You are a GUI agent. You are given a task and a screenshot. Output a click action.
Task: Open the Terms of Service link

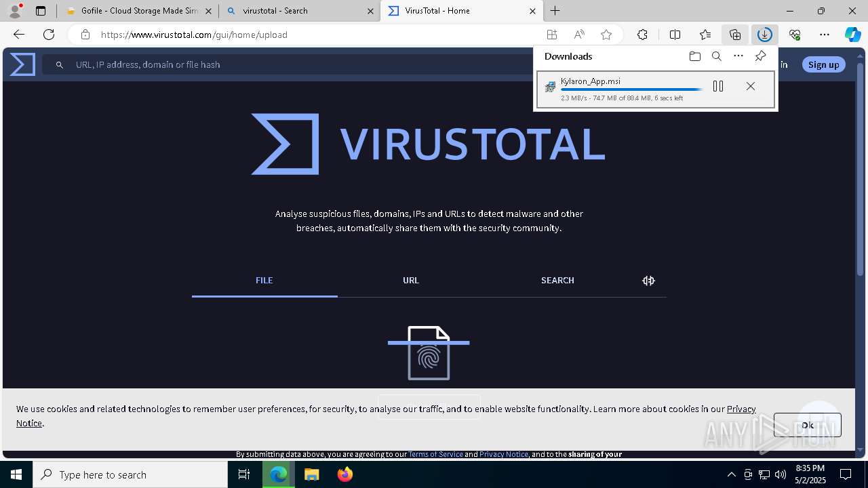(435, 454)
